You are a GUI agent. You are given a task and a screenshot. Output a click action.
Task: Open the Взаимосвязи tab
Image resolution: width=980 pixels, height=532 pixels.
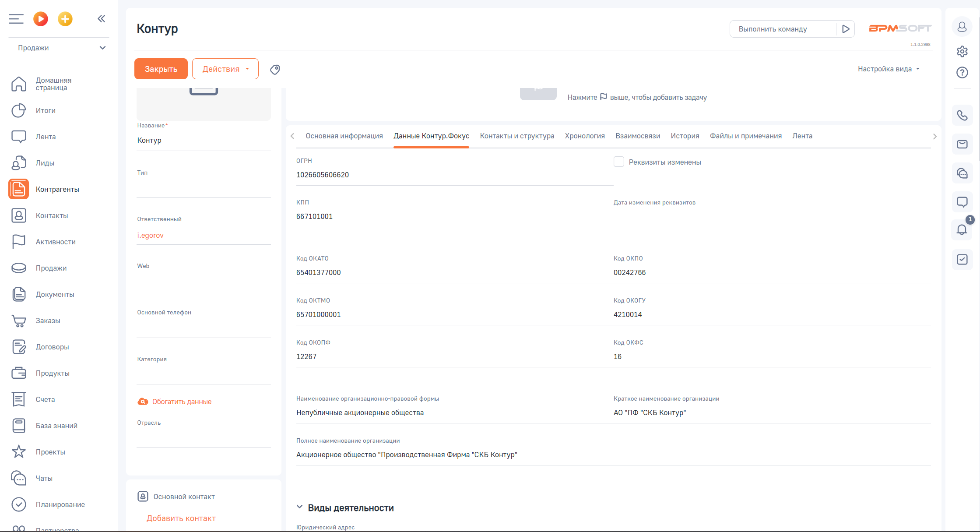pos(638,136)
